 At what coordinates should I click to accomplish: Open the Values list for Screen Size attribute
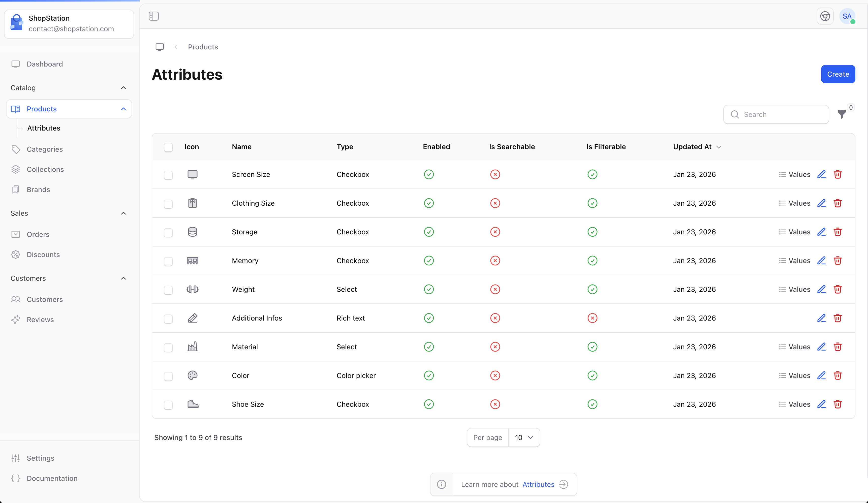click(x=794, y=174)
